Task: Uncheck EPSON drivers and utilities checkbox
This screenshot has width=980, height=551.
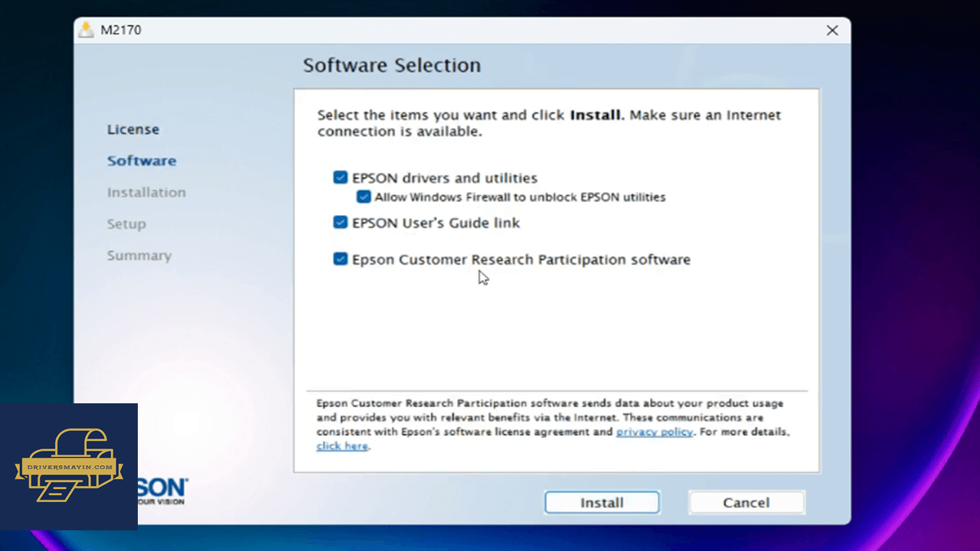Action: click(x=341, y=178)
